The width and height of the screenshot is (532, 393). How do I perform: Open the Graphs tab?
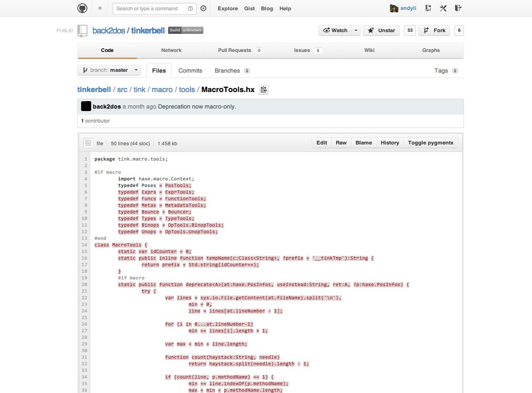pos(431,50)
